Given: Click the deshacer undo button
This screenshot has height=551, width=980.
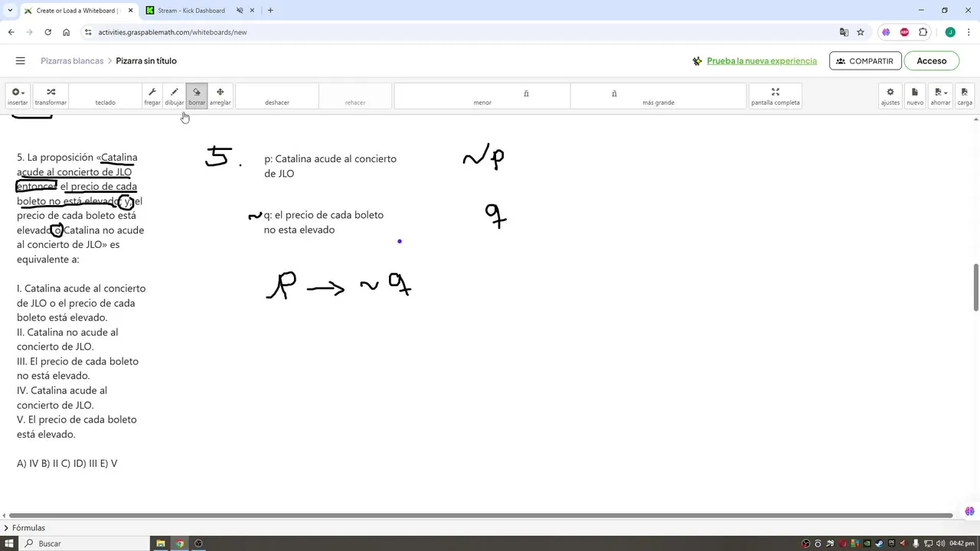Looking at the screenshot, I should pyautogui.click(x=277, y=96).
